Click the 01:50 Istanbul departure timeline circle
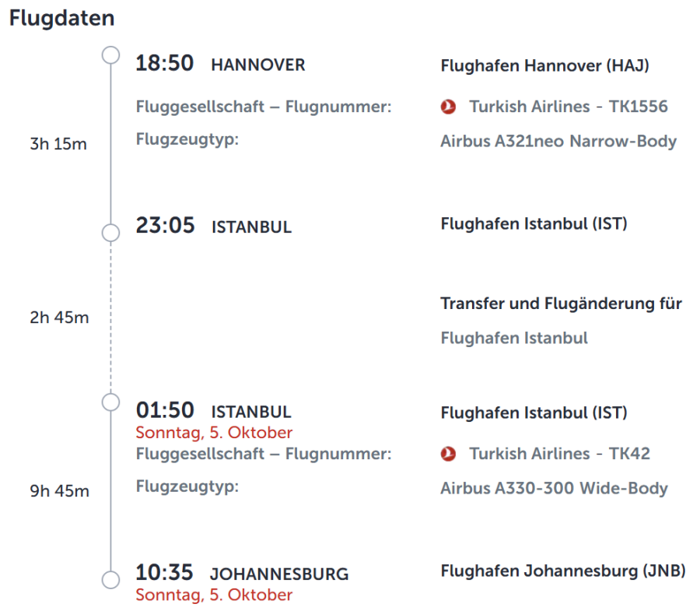This screenshot has width=700, height=611. [x=111, y=402]
